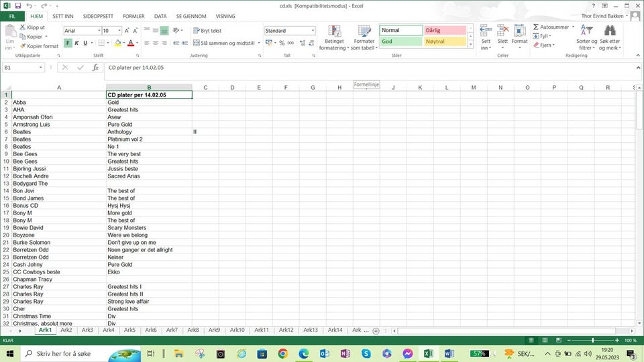The height and width of the screenshot is (362, 644).
Task: Switch to SIDEOPPSETT tab
Action: point(98,16)
